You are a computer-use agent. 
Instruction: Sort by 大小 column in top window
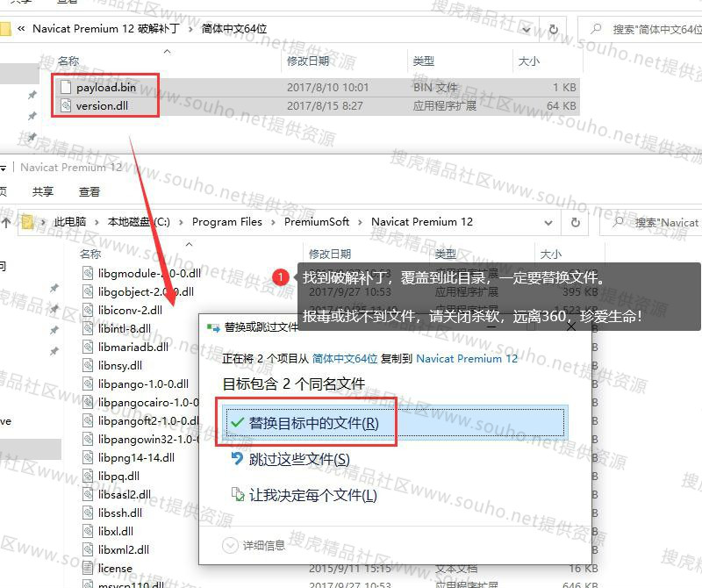pyautogui.click(x=529, y=61)
